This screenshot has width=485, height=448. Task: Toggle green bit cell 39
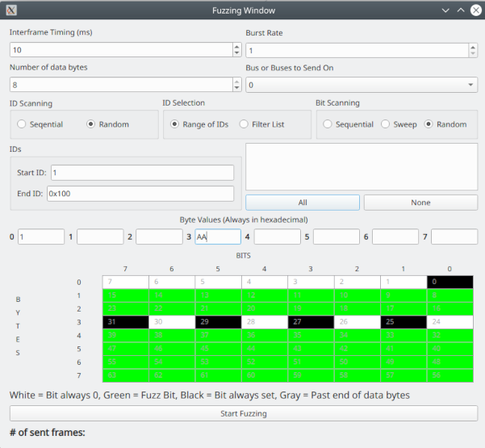pyautogui.click(x=126, y=335)
